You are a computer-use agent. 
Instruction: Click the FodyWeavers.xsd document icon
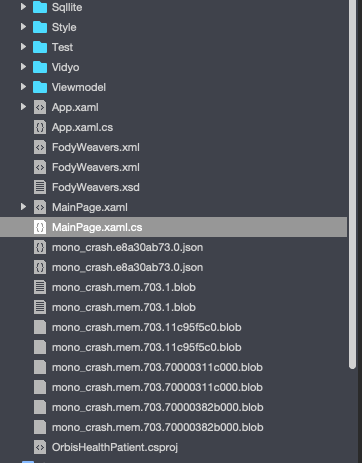[x=40, y=187]
